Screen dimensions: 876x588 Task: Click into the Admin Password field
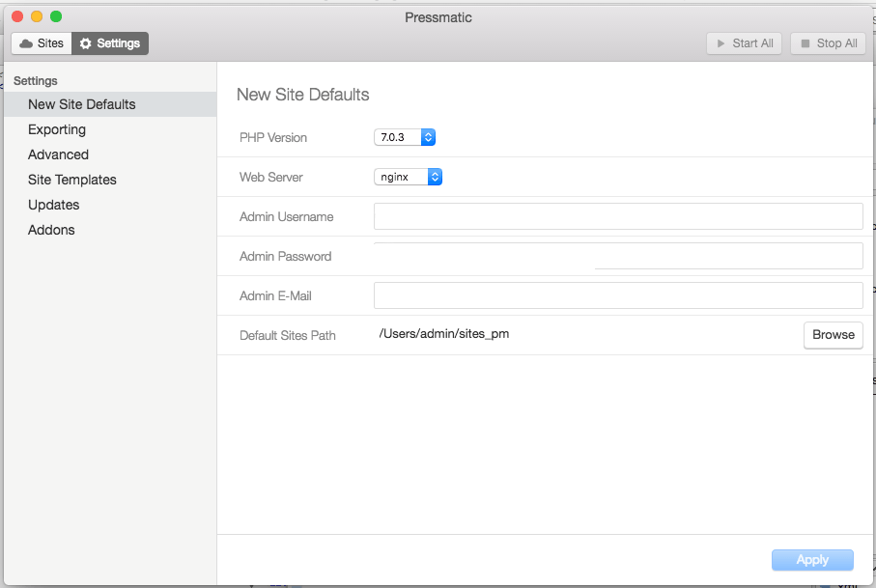pyautogui.click(x=618, y=256)
